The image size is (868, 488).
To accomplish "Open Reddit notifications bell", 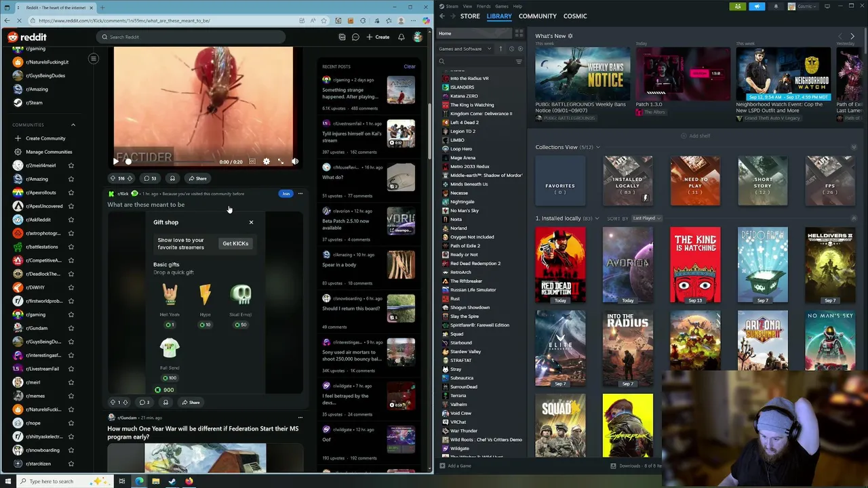I will tap(401, 37).
